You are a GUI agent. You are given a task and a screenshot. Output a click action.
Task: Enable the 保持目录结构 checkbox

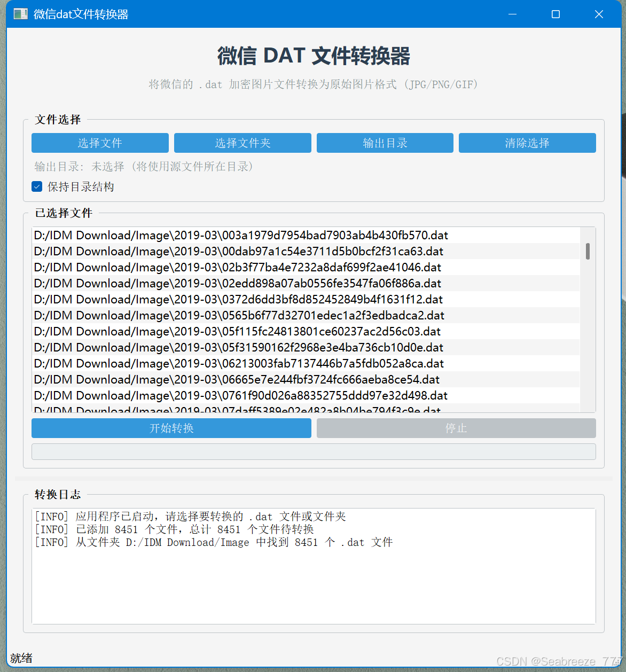click(x=36, y=186)
